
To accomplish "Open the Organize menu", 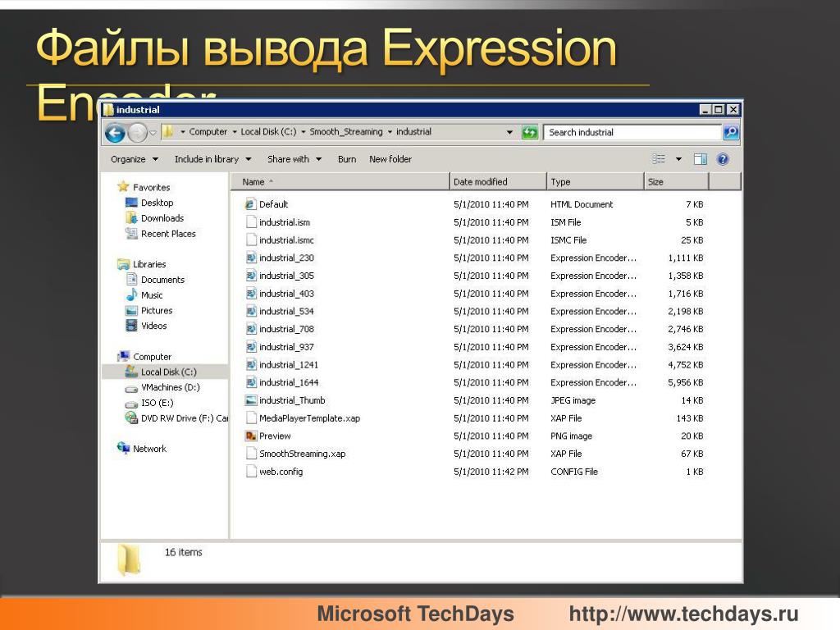I will pos(135,159).
